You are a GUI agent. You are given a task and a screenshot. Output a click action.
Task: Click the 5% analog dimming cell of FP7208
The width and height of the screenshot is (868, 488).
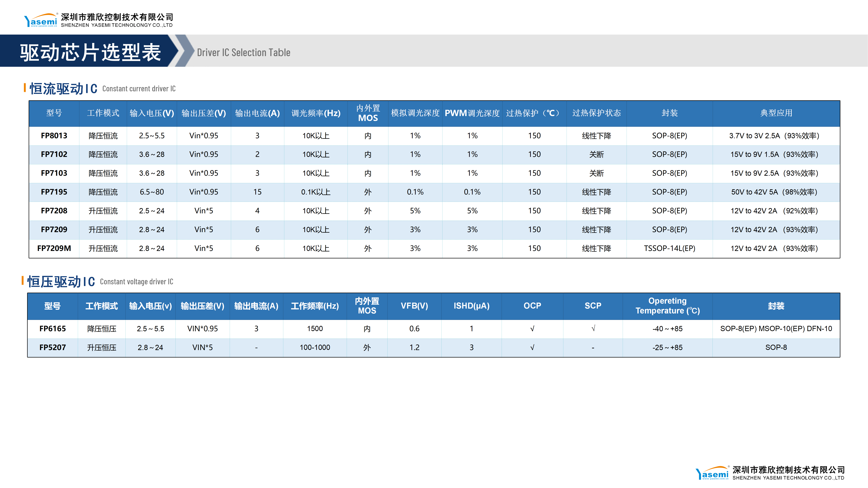coord(415,211)
